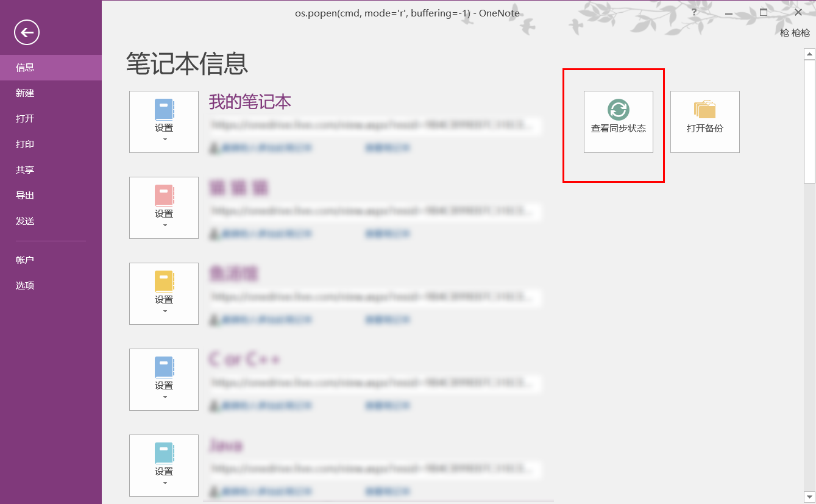Open the 帐户 section
816x504 pixels.
pos(24,258)
